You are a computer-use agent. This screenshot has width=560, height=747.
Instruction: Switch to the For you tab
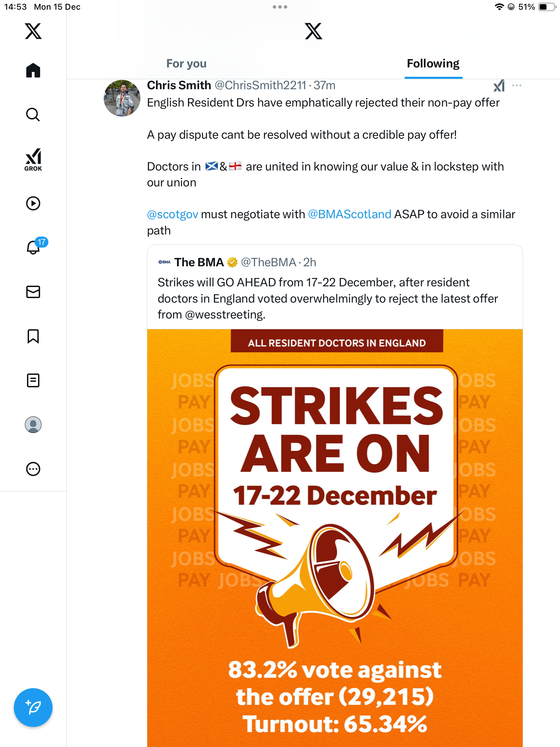click(x=186, y=64)
